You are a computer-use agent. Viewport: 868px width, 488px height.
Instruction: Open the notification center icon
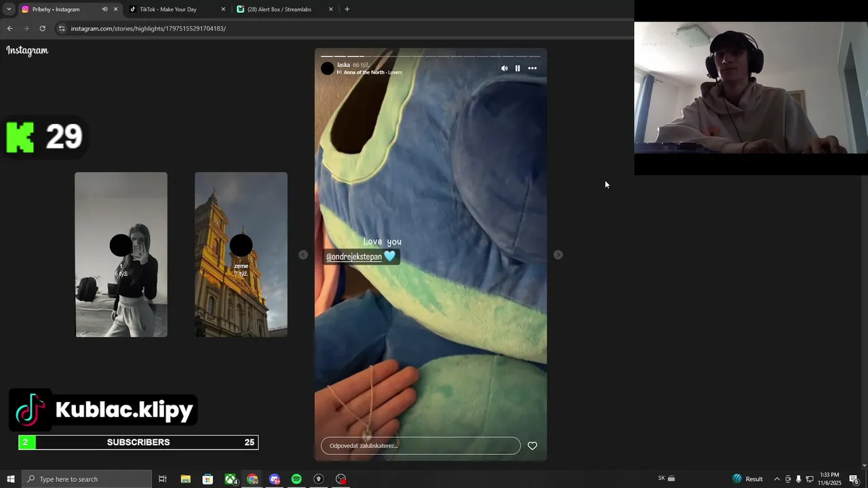coord(854,479)
